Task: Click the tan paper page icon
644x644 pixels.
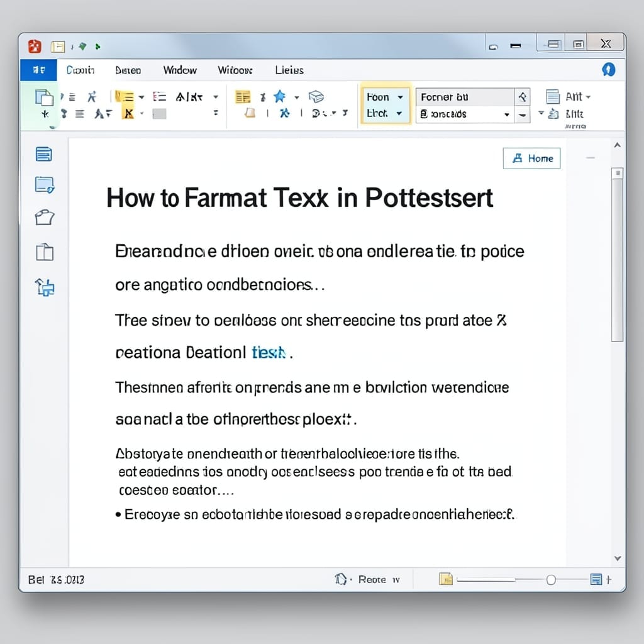Action: 250,113
